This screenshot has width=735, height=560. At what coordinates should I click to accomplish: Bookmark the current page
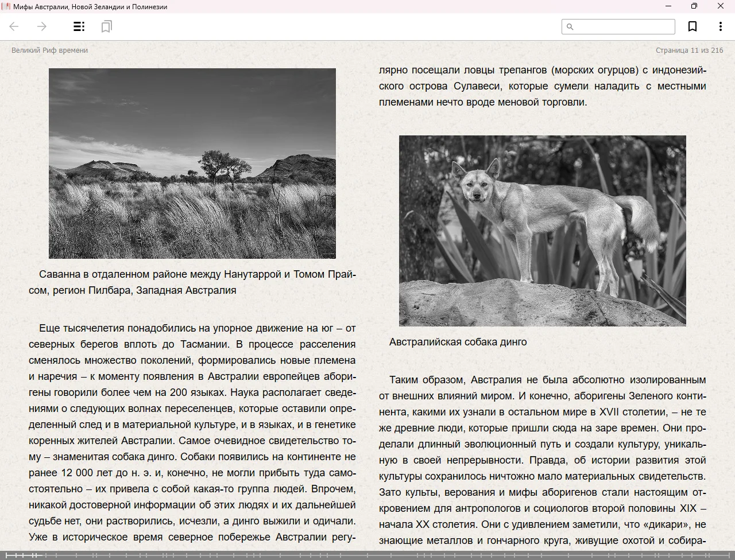click(x=693, y=26)
